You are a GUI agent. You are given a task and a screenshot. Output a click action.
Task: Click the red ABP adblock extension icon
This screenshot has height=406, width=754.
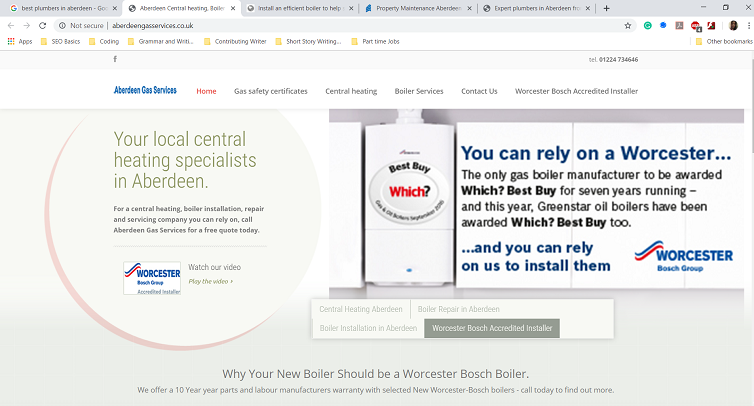tap(695, 26)
